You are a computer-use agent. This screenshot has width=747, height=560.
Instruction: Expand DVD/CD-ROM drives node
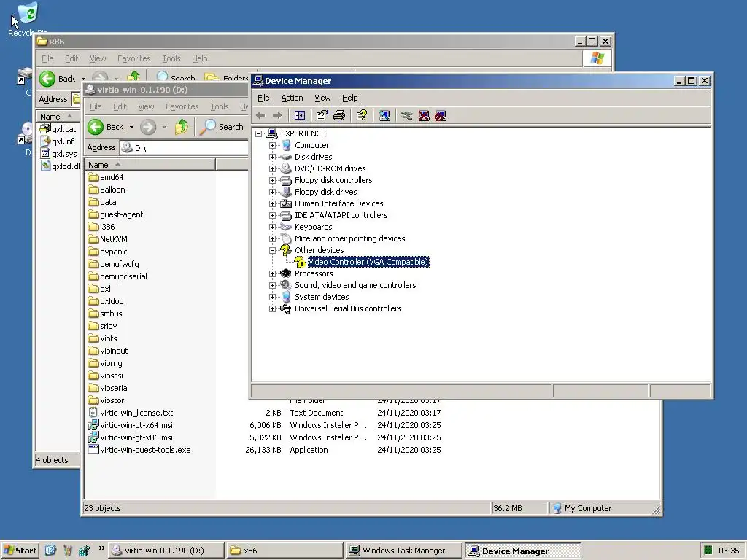[273, 168]
